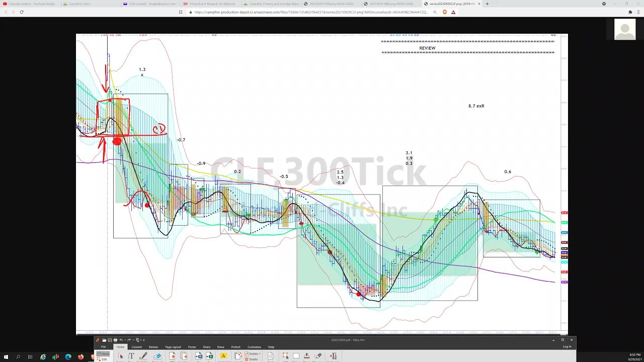Switch to the Forms ribbon tab

coord(192,347)
